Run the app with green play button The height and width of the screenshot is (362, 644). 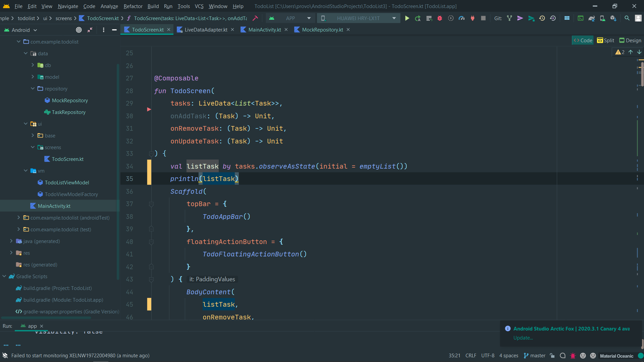point(407,18)
